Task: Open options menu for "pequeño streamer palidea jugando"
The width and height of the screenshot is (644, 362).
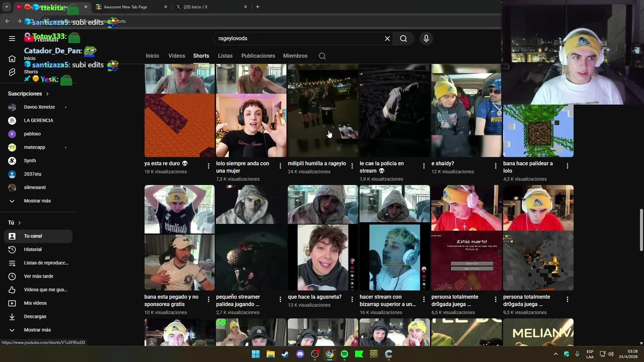Action: [x=280, y=299]
